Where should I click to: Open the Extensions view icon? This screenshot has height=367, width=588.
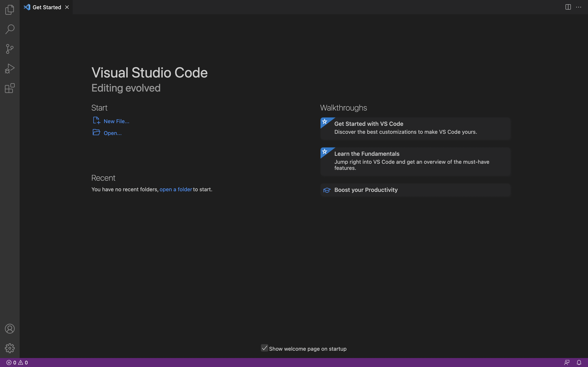(10, 88)
